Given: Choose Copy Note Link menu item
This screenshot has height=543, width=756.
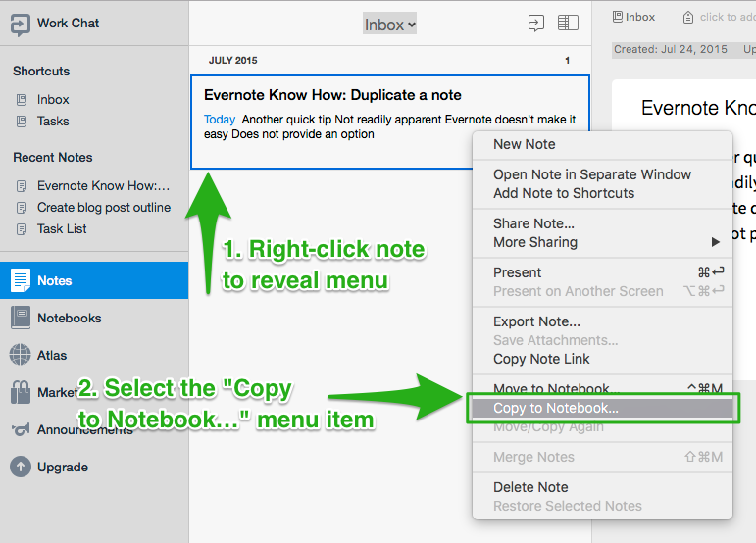Looking at the screenshot, I should (x=602, y=359).
